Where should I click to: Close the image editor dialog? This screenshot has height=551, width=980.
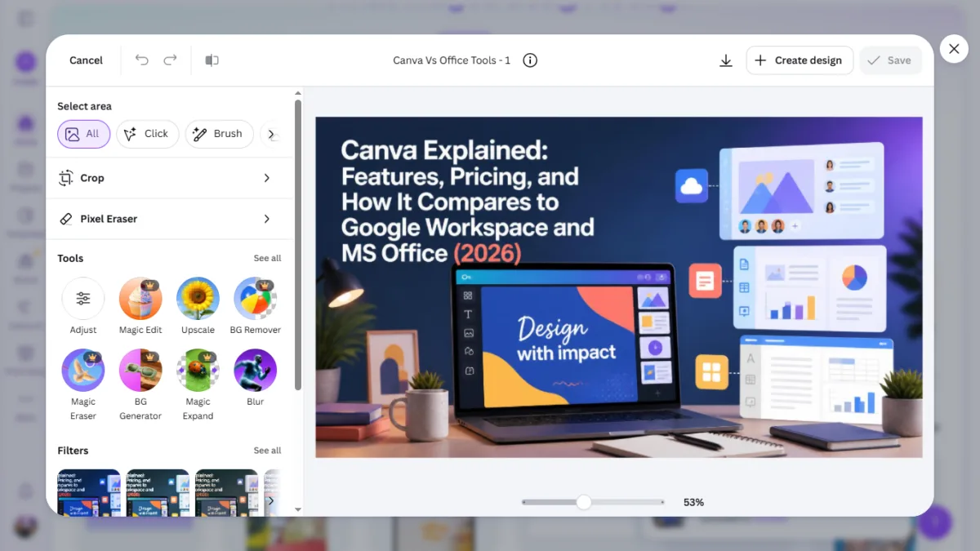(954, 49)
